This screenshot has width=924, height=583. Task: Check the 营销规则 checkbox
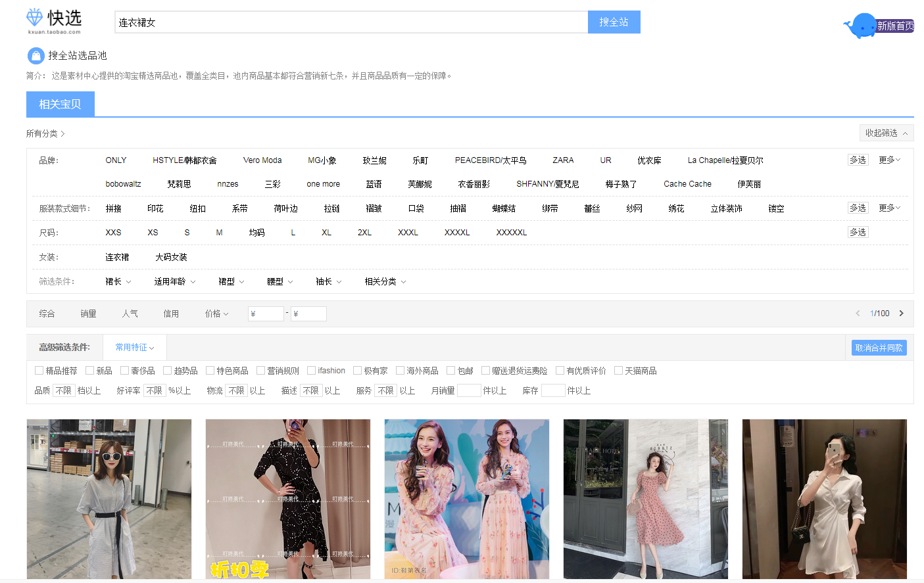tap(260, 371)
